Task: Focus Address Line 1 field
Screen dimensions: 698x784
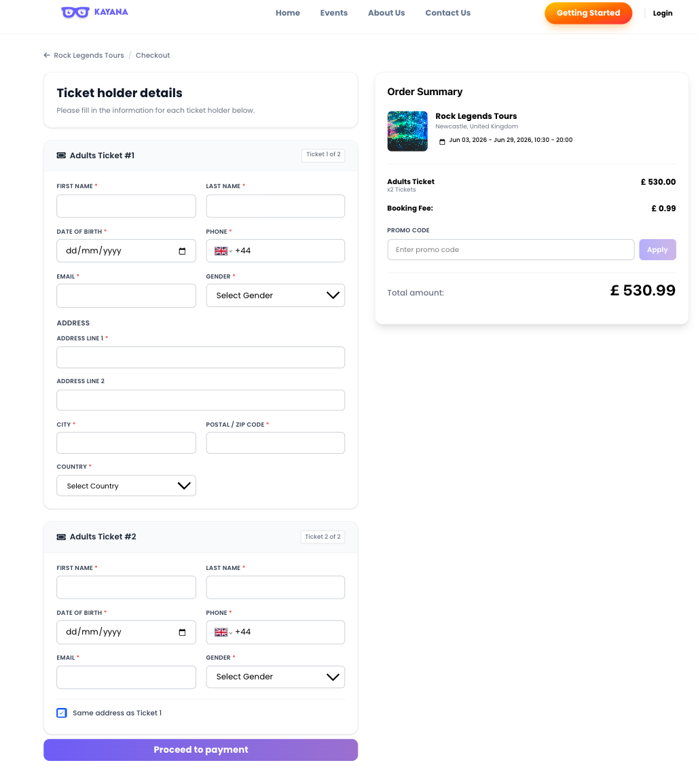Action: pos(201,357)
